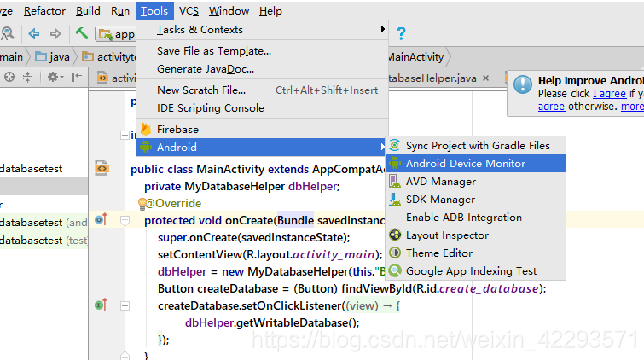Click the Android Device Monitor robot icon
Screen dimensions: 644x360
pos(395,163)
